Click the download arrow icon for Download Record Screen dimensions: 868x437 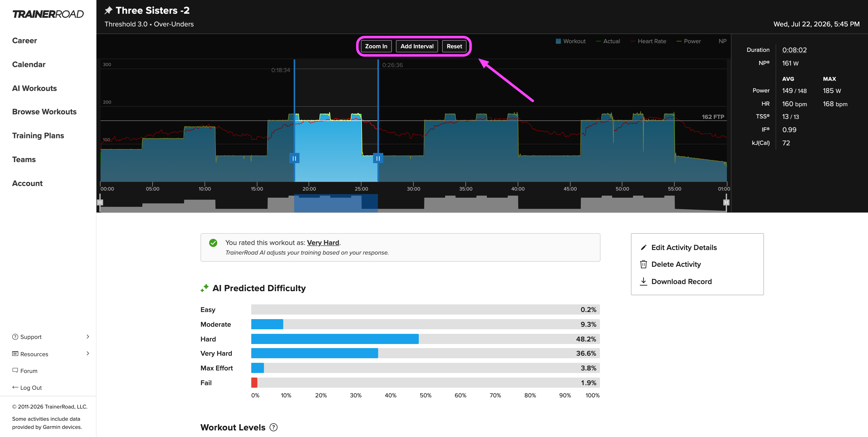[643, 281]
